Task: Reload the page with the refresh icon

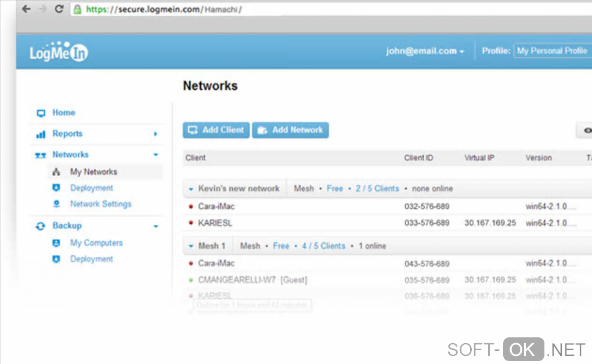Action: coord(59,9)
